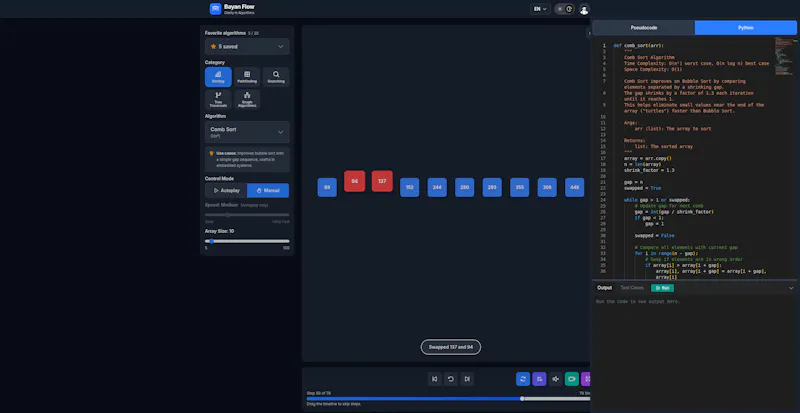The width and height of the screenshot is (800, 413).
Task: Step forward to the next step
Action: [467, 379]
